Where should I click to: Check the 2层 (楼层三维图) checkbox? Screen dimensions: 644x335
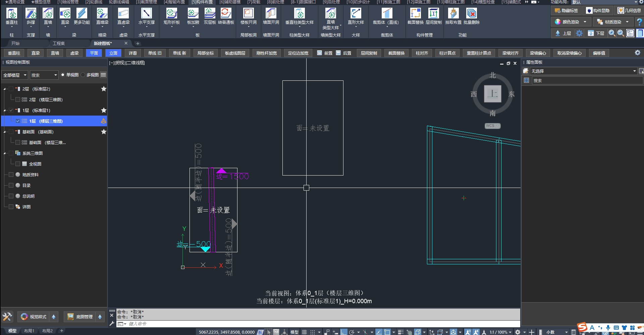[x=18, y=99]
